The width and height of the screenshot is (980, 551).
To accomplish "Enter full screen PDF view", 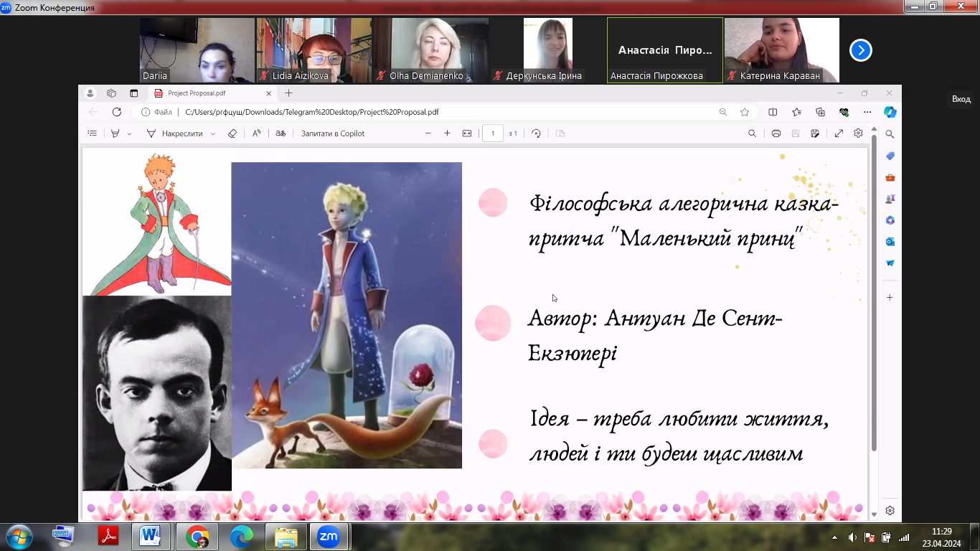I will pos(839,133).
